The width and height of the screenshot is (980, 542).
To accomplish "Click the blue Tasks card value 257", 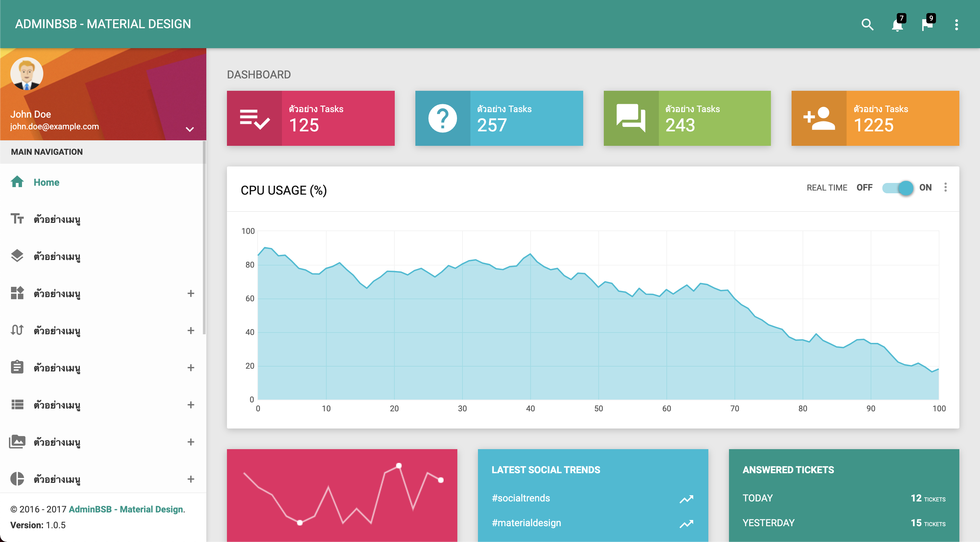I will 492,125.
